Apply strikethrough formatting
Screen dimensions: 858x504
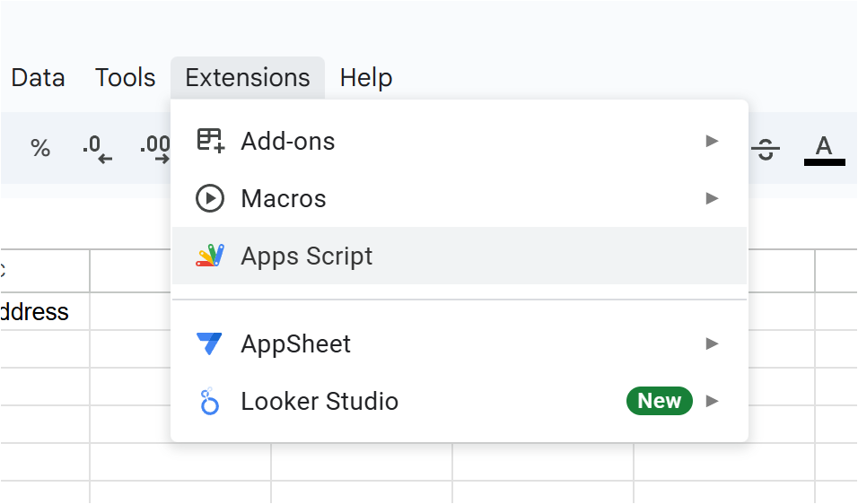pyautogui.click(x=766, y=149)
